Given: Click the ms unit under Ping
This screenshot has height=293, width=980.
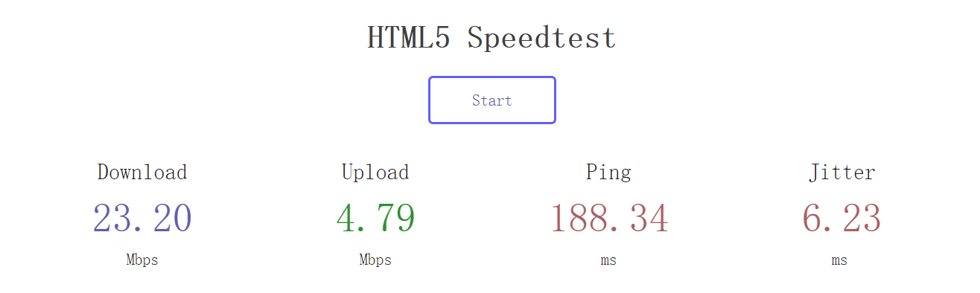Looking at the screenshot, I should tap(608, 261).
